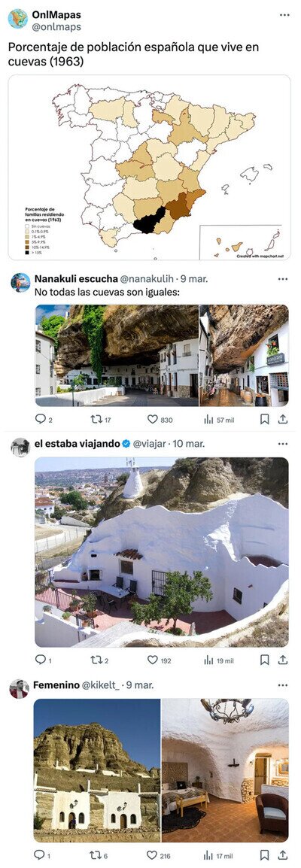Retweet Nanakuli escucha's tweet with 17 retweets
The image size is (301, 868).
pyautogui.click(x=101, y=420)
